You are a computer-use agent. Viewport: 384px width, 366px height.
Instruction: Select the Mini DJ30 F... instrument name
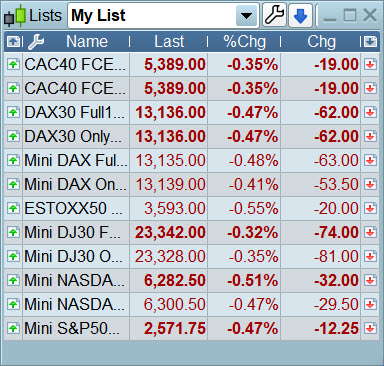pos(73,232)
